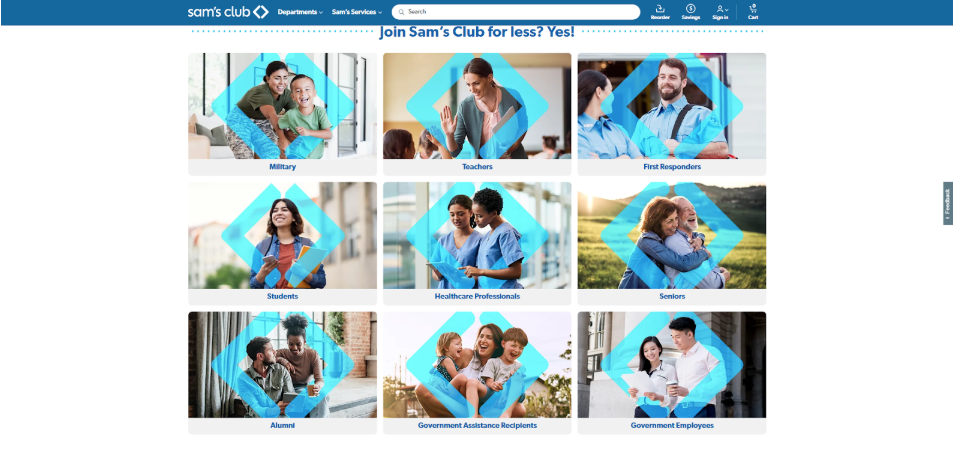Open the Seniors card image
This screenshot has width=953, height=450.
[672, 235]
